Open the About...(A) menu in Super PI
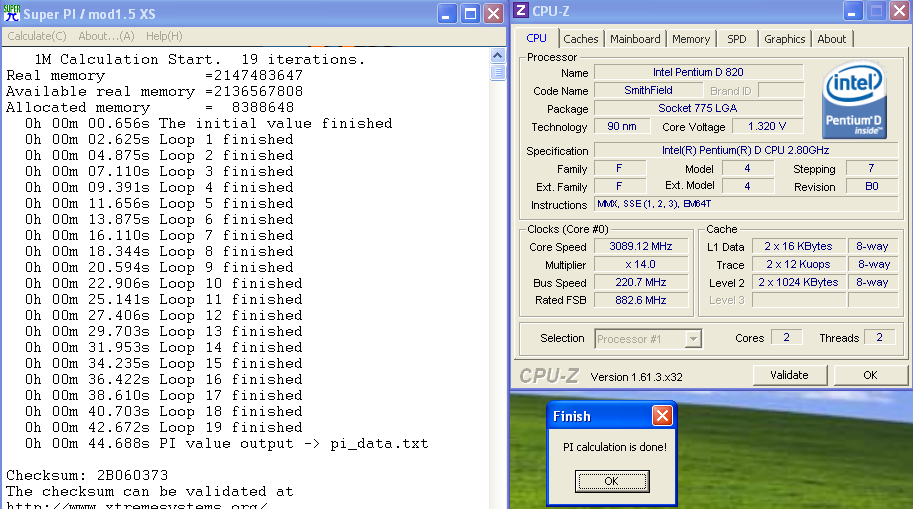Viewport: 913px width, 509px height. (107, 36)
